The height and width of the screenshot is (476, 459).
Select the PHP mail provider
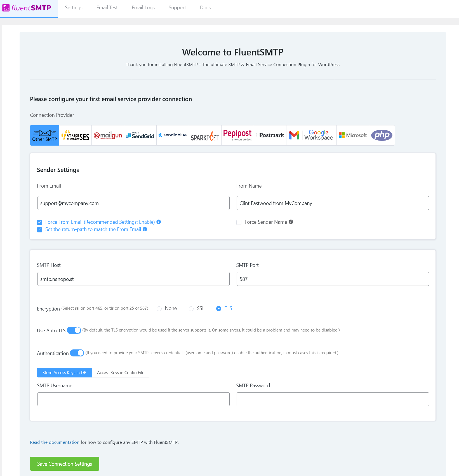pyautogui.click(x=382, y=135)
